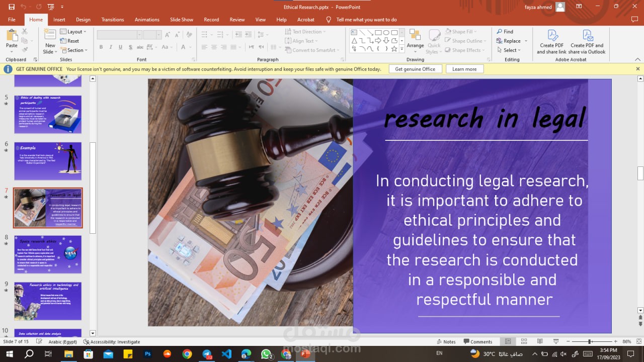Collapse the ribbon with the chevron
This screenshot has height=362, width=644.
(x=638, y=59)
